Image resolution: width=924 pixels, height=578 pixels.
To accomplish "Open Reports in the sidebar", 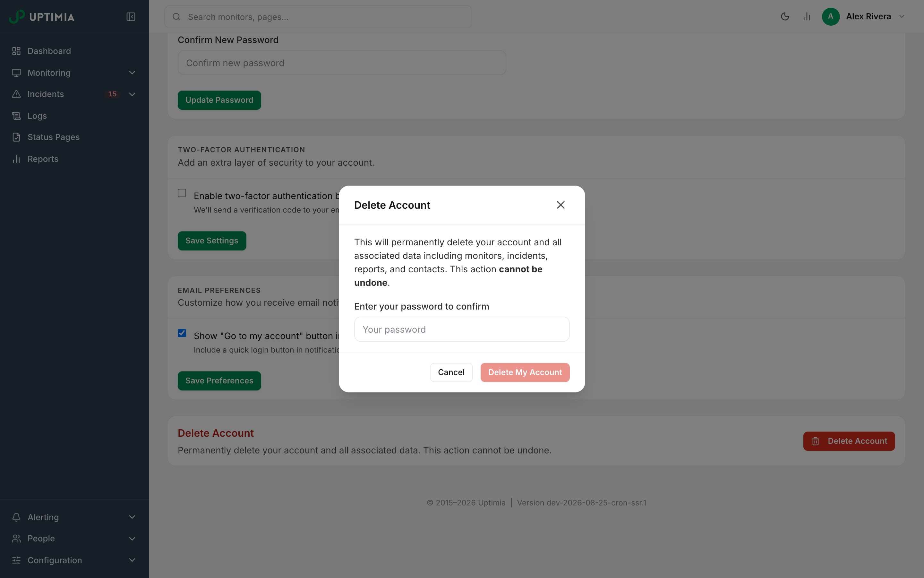I will click(x=74, y=159).
